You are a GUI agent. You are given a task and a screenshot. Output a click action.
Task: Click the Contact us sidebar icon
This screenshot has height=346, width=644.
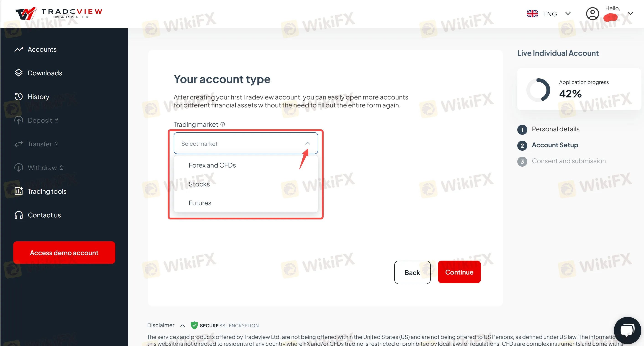(x=18, y=215)
